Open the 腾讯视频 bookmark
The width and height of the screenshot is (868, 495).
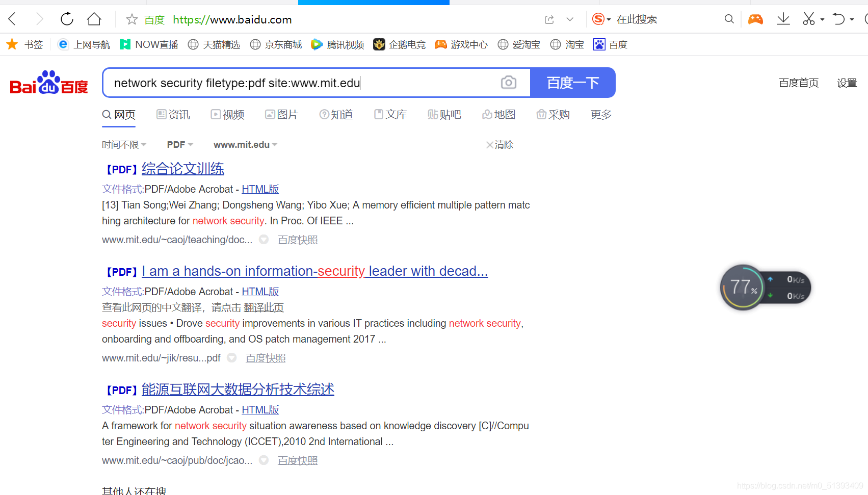pos(337,45)
